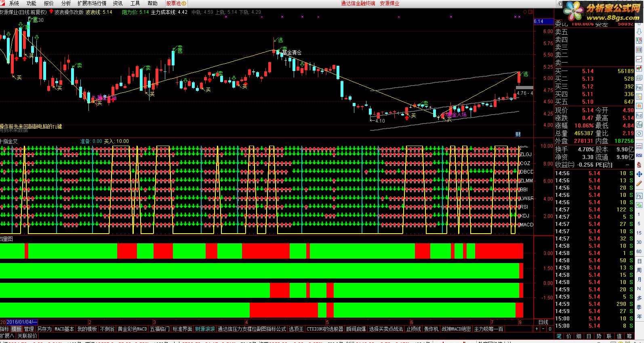Open the F10 company info icon
This screenshot has width=644, height=343.
[639, 87]
